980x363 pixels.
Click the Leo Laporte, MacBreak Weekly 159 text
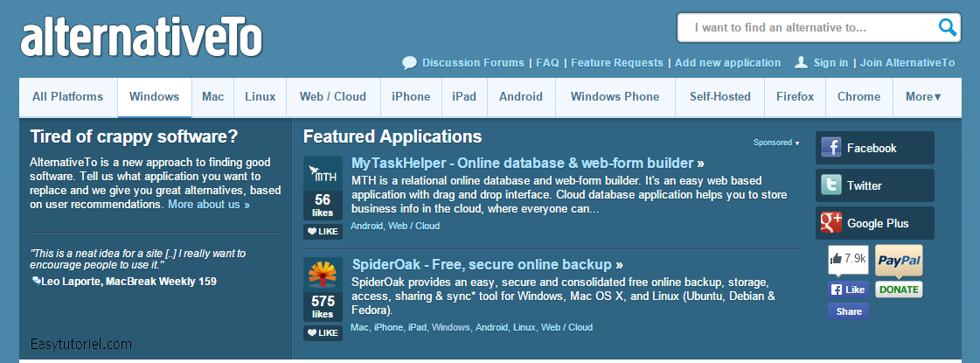coord(129,282)
